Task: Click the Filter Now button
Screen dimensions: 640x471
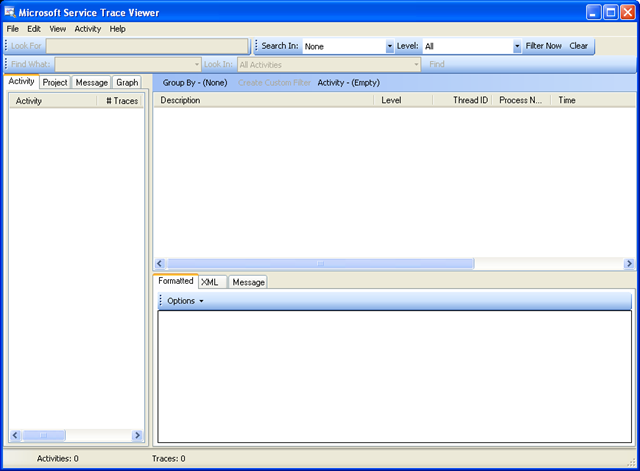Action: point(543,46)
